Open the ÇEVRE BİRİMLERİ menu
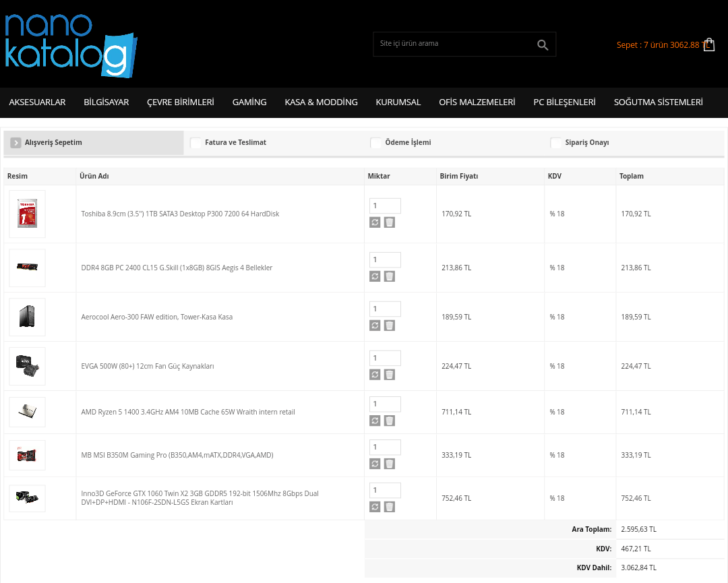 [x=181, y=102]
